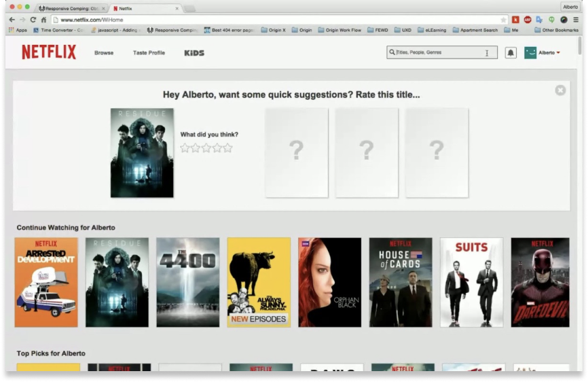Rate Residue one star
The width and height of the screenshot is (588, 382).
pos(185,147)
